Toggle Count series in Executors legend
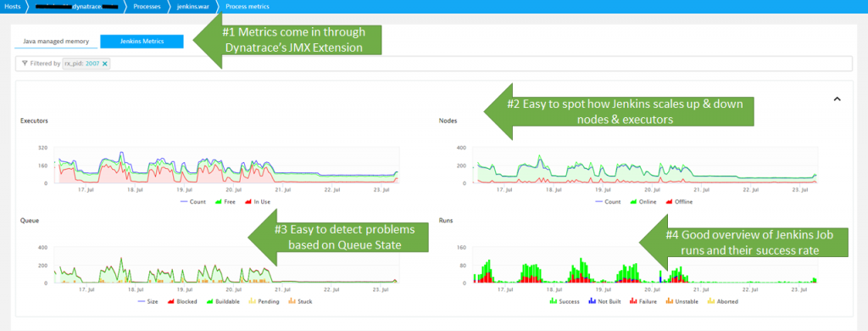Image resolution: width=868 pixels, height=331 pixels. (x=192, y=202)
